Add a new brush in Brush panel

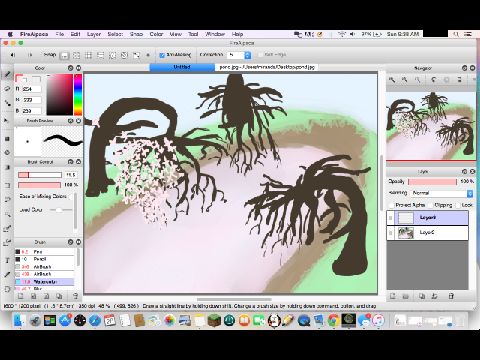pyautogui.click(x=21, y=296)
